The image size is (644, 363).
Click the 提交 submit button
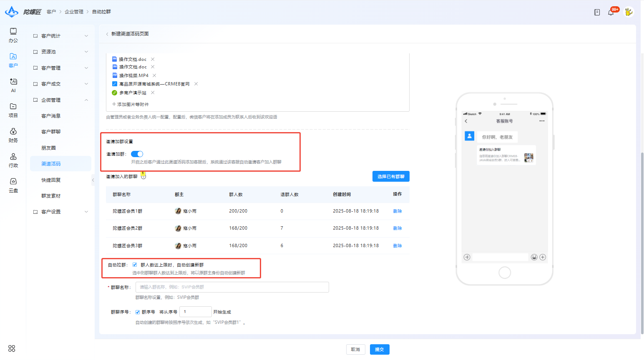(380, 349)
